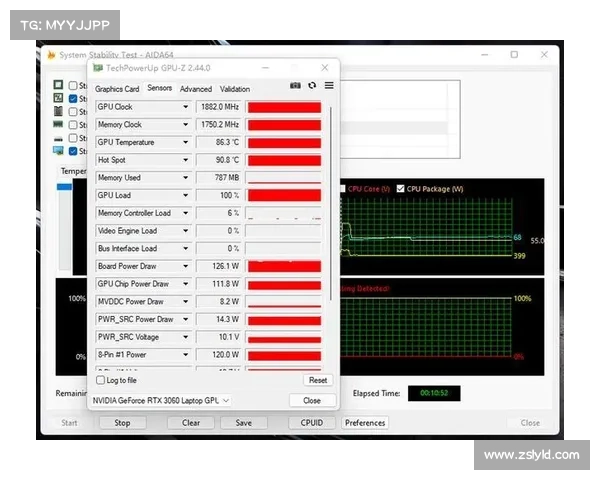Click the 111.8 W GPU Chip Power value
Screen dimensions: 600x480
[x=219, y=284]
